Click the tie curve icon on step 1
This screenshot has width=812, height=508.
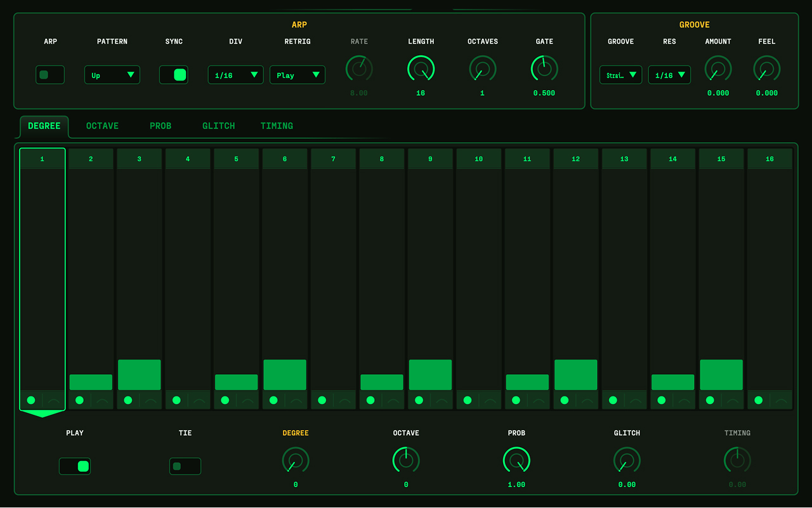point(54,400)
